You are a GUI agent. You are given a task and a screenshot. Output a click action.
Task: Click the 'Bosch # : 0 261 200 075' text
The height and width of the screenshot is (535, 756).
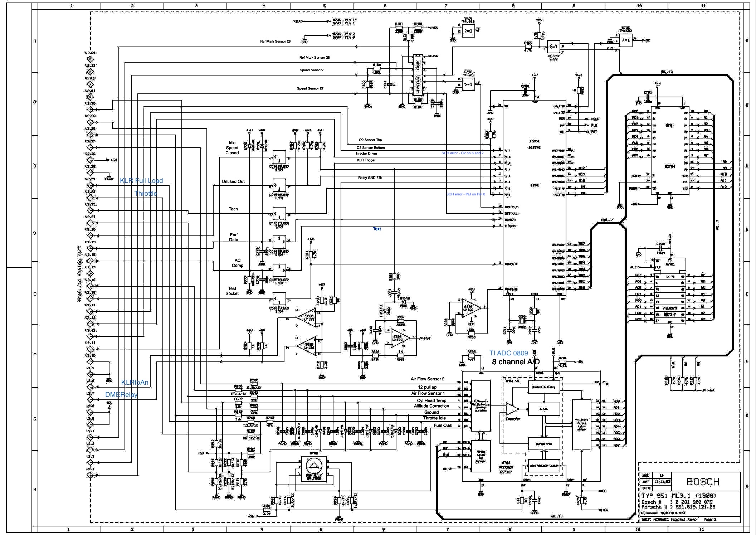tap(677, 502)
